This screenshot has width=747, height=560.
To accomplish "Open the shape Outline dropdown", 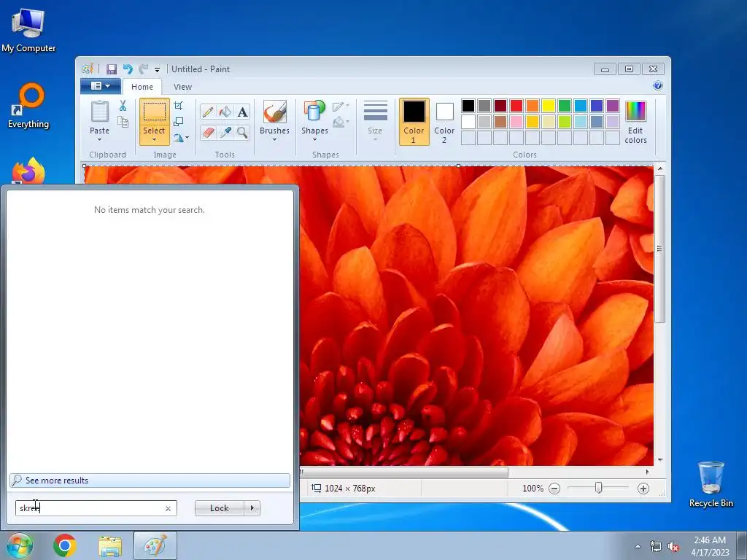I will tap(341, 106).
